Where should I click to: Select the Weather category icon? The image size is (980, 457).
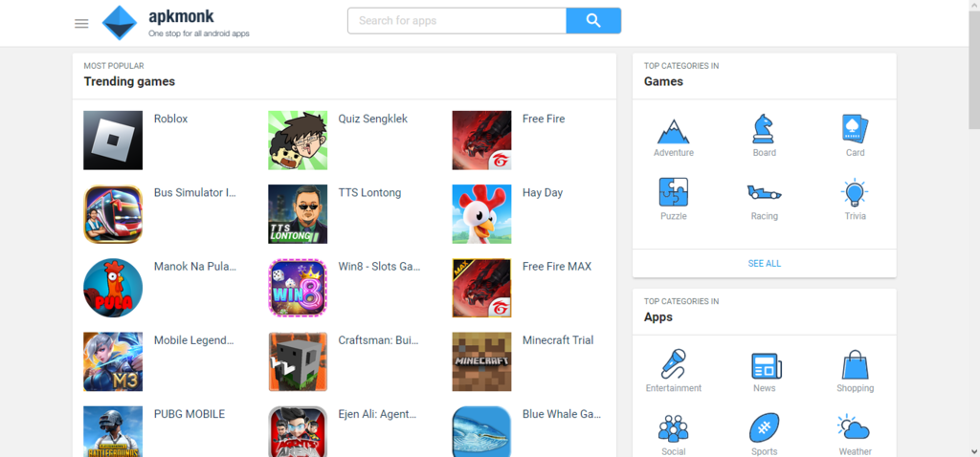coord(854,427)
